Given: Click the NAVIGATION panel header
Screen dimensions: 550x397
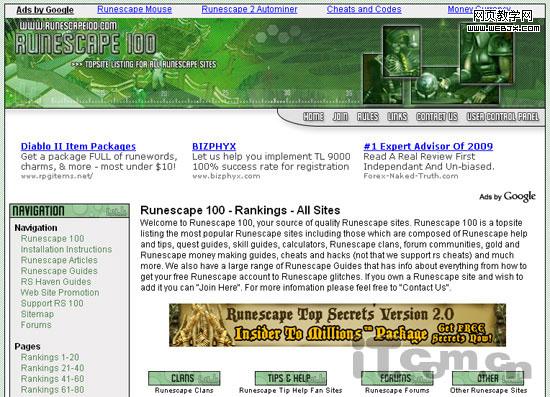Looking at the screenshot, I should [x=69, y=211].
